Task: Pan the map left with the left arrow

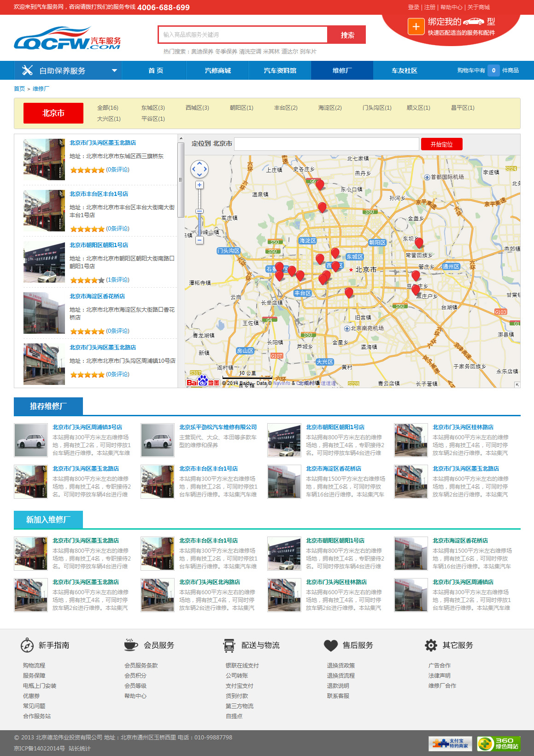Action: pos(194,169)
